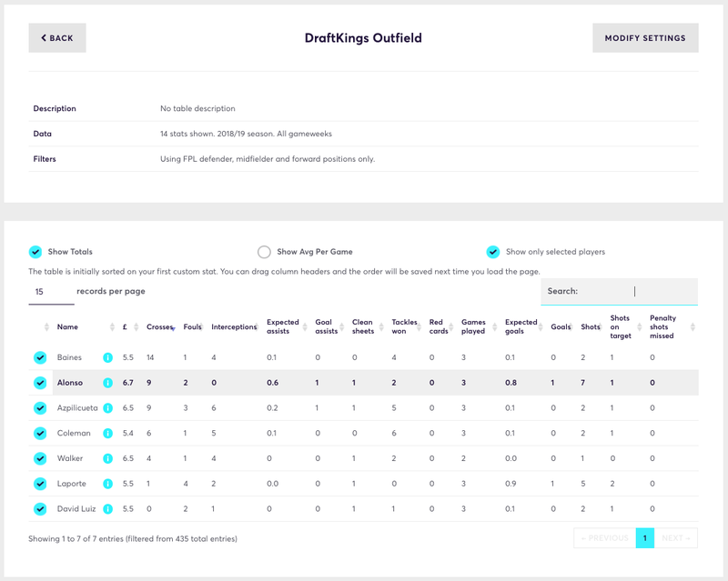Sort table by Goal assists column
This screenshot has height=581, width=728.
[x=327, y=326]
